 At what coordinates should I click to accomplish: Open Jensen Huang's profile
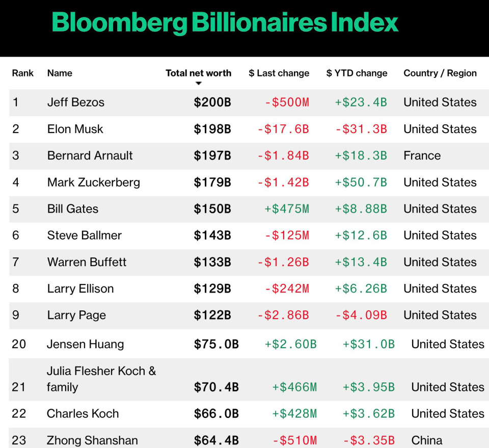point(85,344)
